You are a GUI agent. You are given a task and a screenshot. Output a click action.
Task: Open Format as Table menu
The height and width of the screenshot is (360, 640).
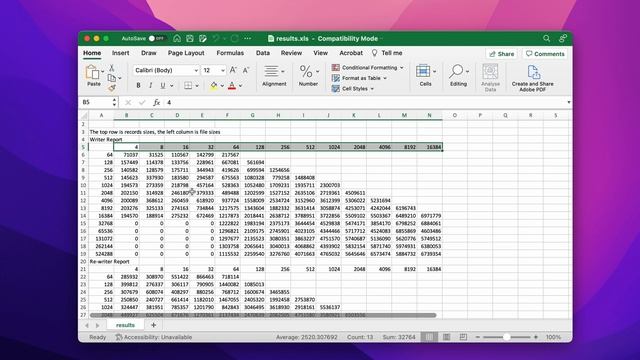[x=359, y=78]
